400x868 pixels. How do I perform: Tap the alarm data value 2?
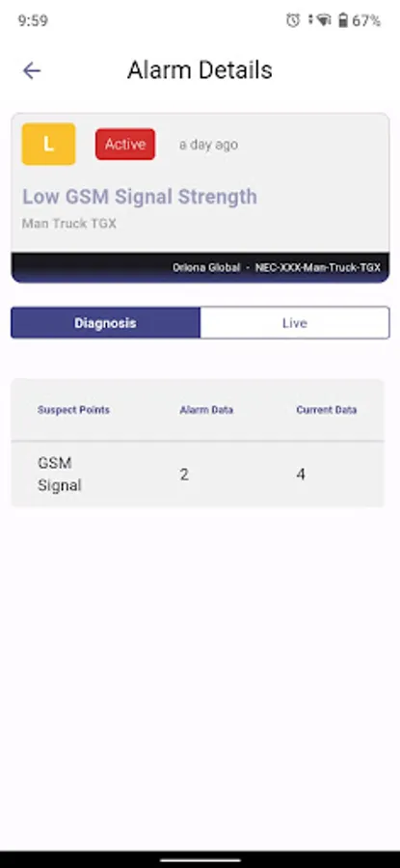point(184,475)
